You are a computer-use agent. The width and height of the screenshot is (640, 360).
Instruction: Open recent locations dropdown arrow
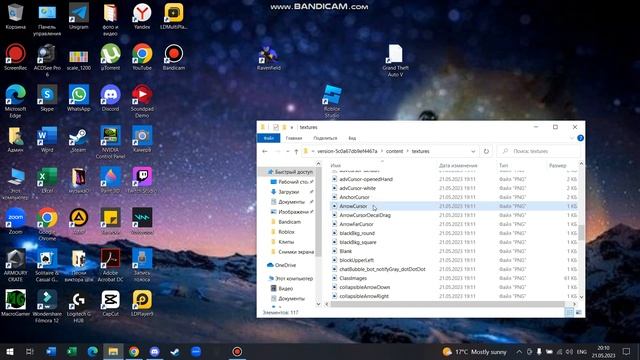pyautogui.click(x=287, y=151)
